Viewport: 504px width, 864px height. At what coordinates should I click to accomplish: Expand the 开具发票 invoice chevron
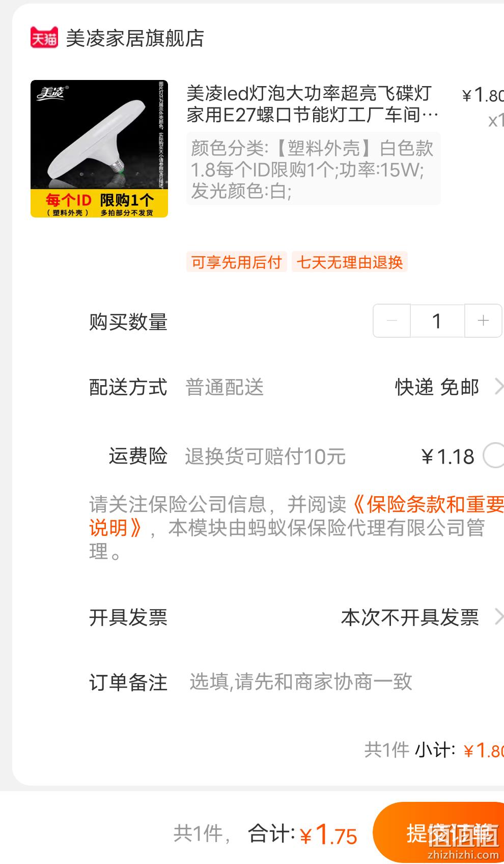(498, 617)
